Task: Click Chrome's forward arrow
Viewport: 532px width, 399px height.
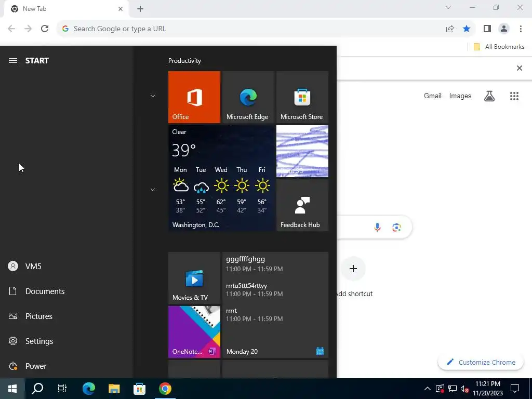Action: click(28, 29)
